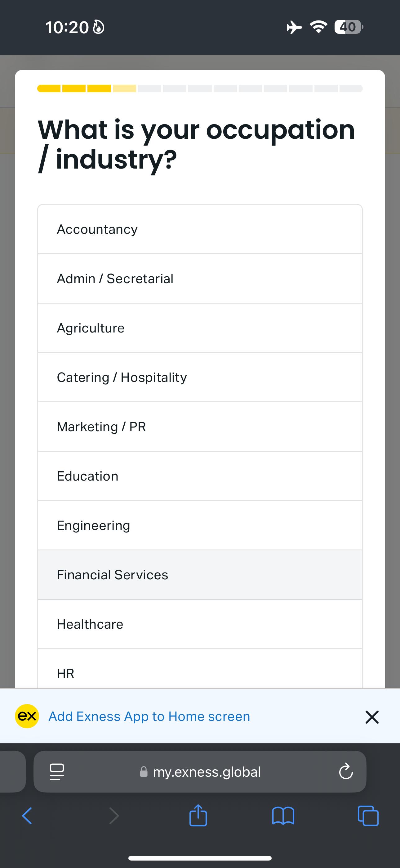The height and width of the screenshot is (868, 400).
Task: Open Safari bookmarks book icon
Action: point(283,816)
